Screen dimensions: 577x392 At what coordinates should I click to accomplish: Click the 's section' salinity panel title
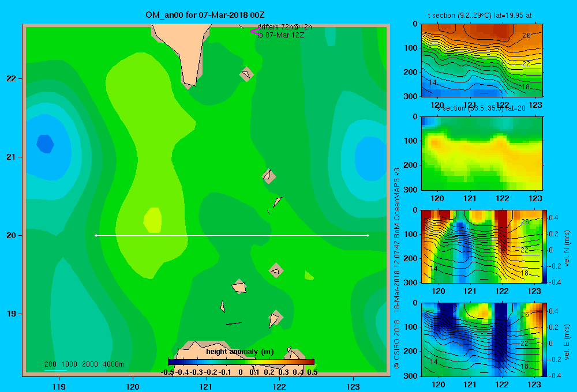(x=481, y=108)
